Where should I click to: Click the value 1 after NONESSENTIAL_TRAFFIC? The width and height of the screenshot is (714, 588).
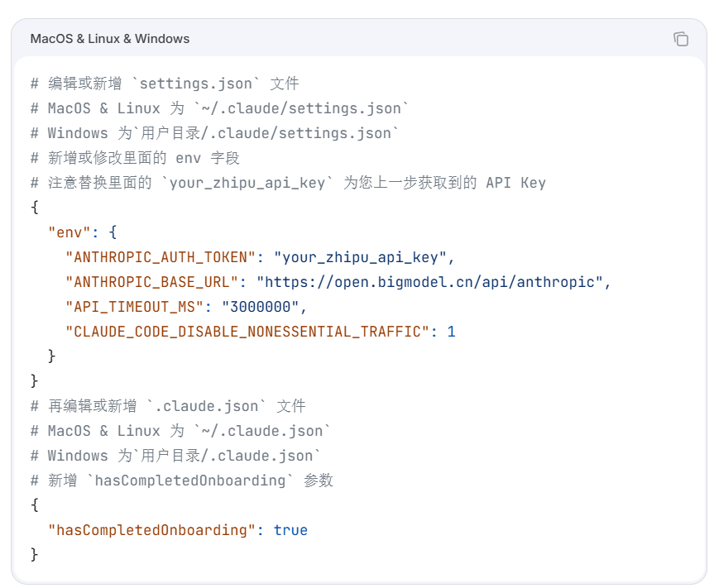[x=451, y=332]
